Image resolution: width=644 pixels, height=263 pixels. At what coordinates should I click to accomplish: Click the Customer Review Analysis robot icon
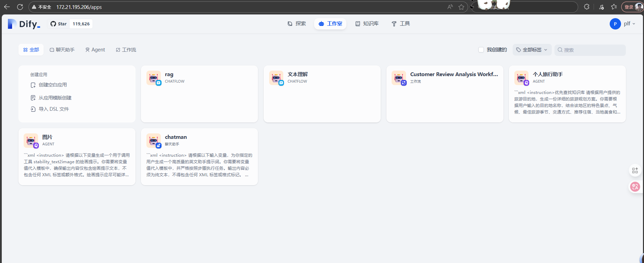(399, 77)
